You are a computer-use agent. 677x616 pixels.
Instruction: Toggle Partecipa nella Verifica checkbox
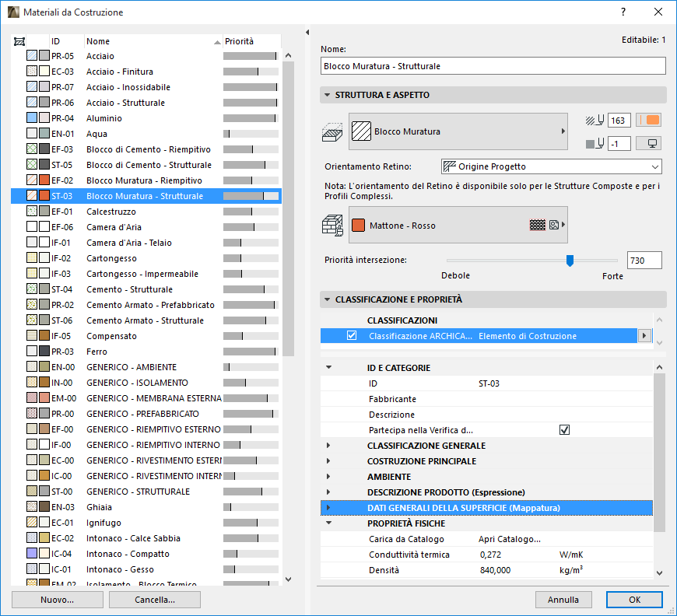click(564, 429)
